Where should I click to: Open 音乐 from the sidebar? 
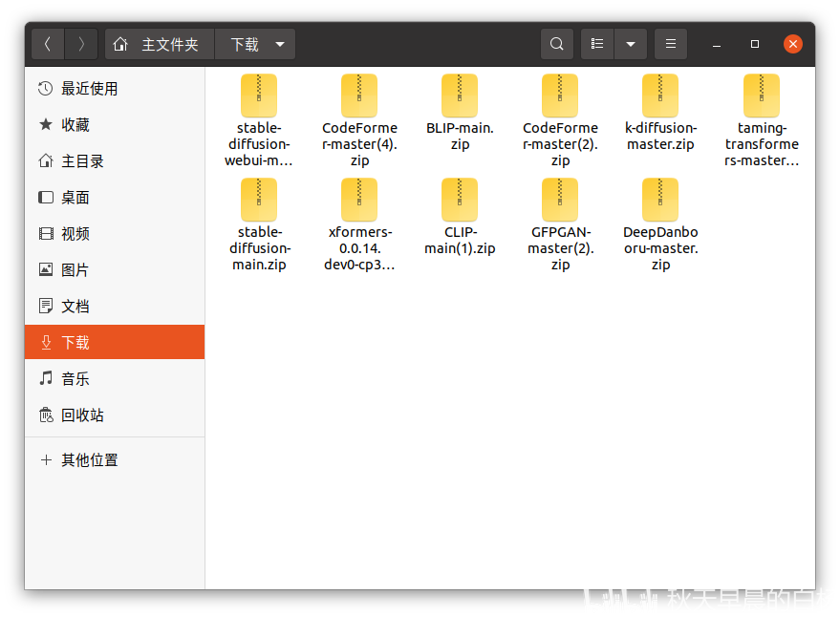pos(115,379)
